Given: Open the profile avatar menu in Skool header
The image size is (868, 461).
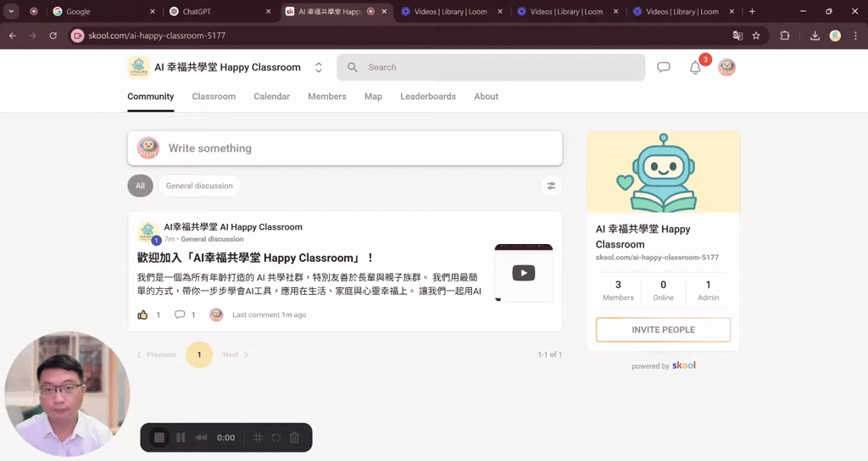Looking at the screenshot, I should (x=726, y=68).
